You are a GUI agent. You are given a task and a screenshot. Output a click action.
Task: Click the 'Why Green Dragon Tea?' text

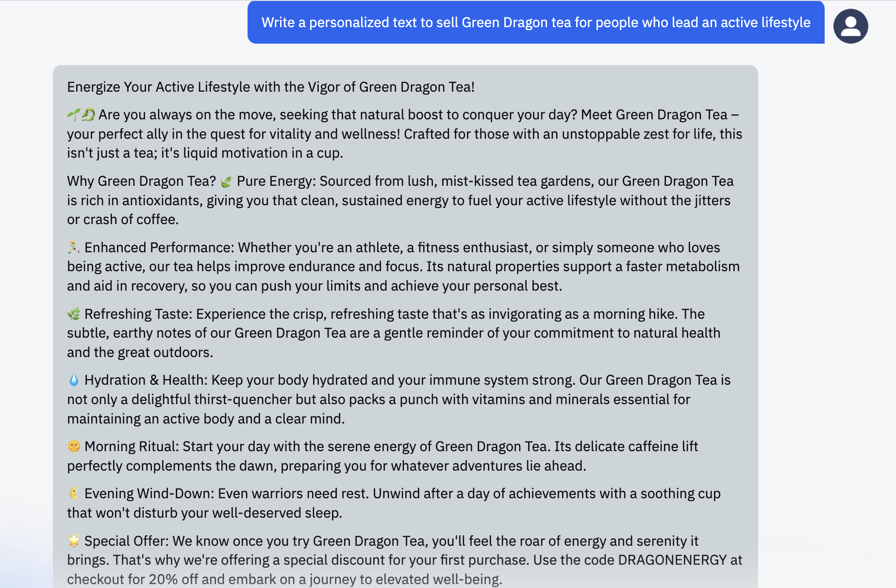[x=141, y=181]
